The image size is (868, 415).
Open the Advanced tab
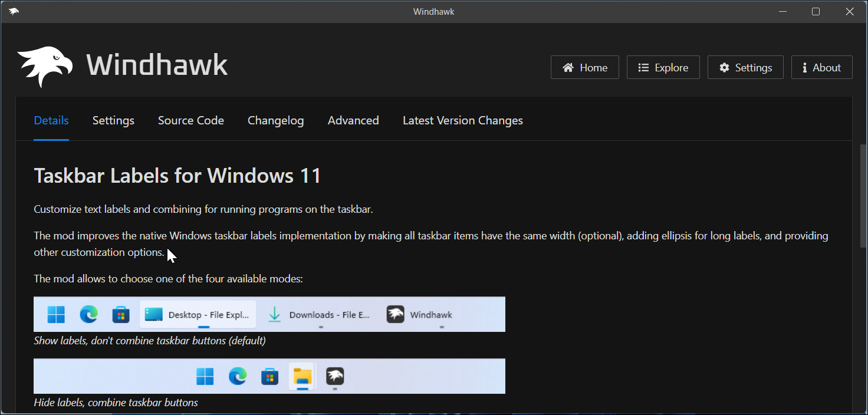tap(353, 120)
